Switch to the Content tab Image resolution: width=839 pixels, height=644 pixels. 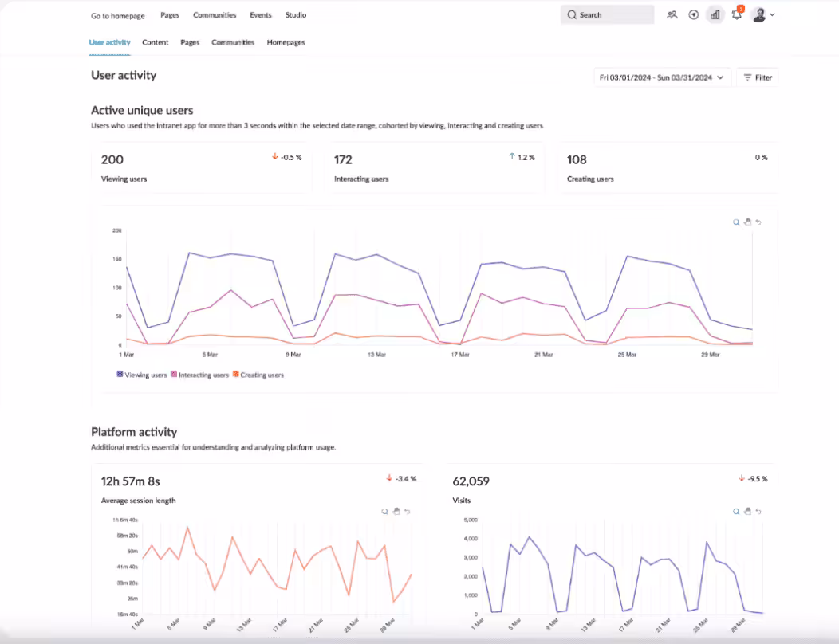point(156,42)
